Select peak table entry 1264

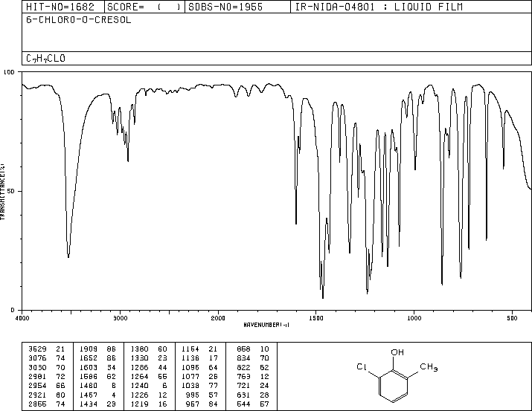[139, 376]
